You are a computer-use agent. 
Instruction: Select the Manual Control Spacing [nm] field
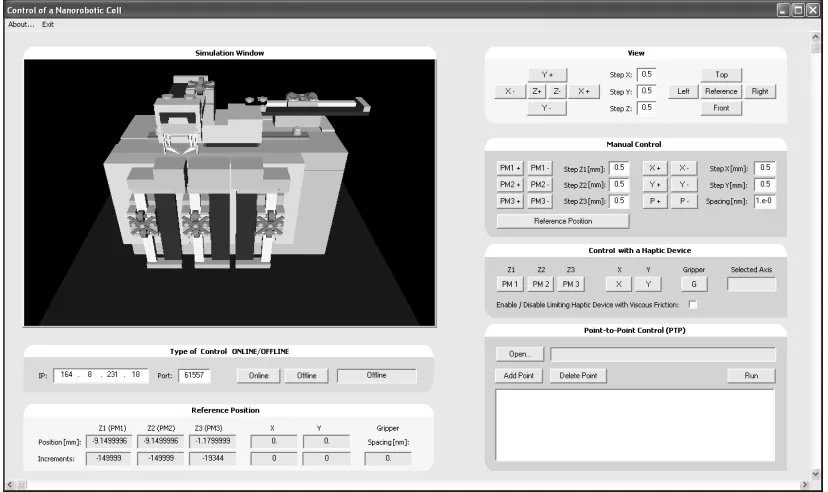(765, 201)
